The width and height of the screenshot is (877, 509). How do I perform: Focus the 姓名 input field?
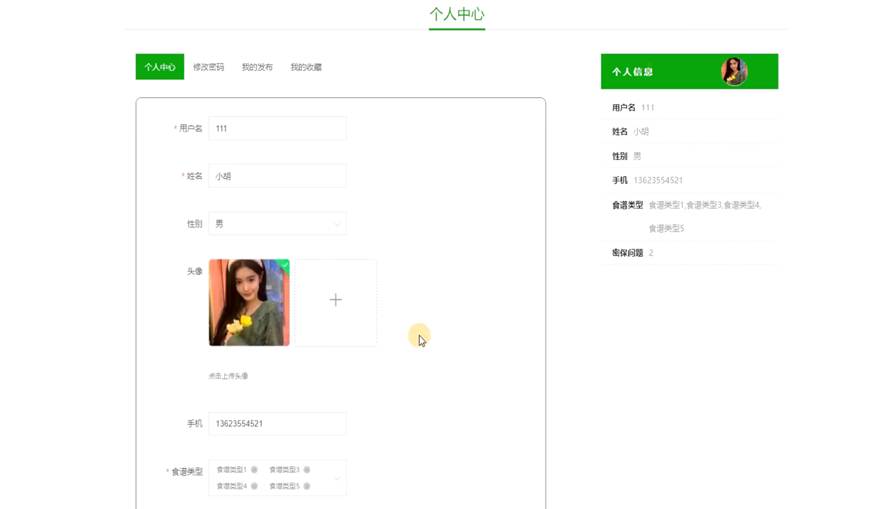(277, 176)
